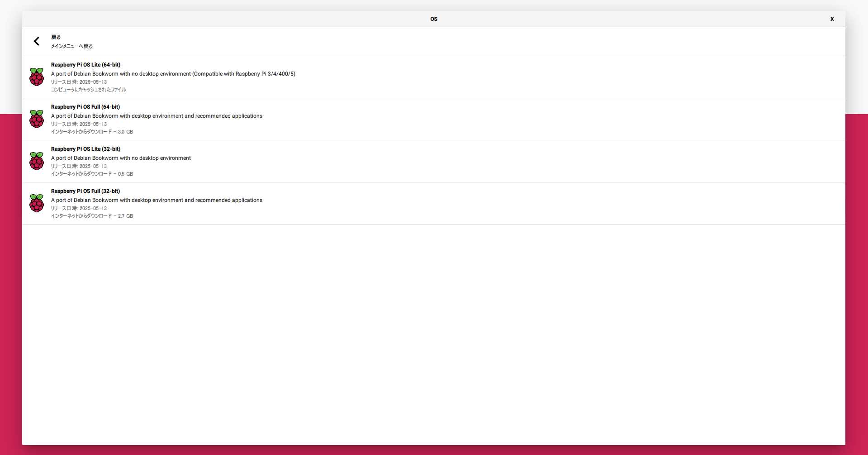The width and height of the screenshot is (868, 455).
Task: Go back via 戻る label
Action: coord(56,37)
